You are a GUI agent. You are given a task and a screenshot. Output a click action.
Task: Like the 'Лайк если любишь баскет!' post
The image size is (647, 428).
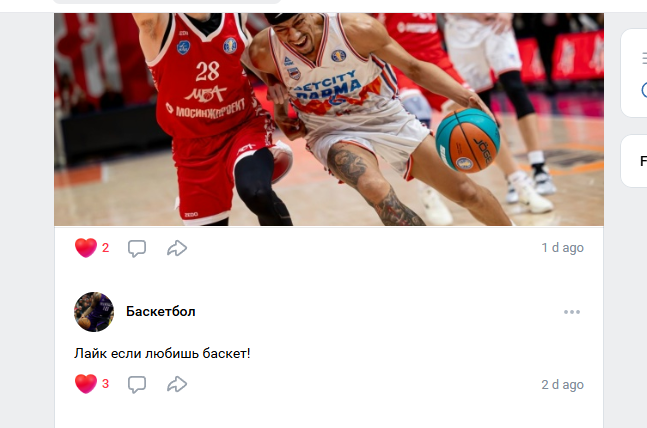[85, 384]
